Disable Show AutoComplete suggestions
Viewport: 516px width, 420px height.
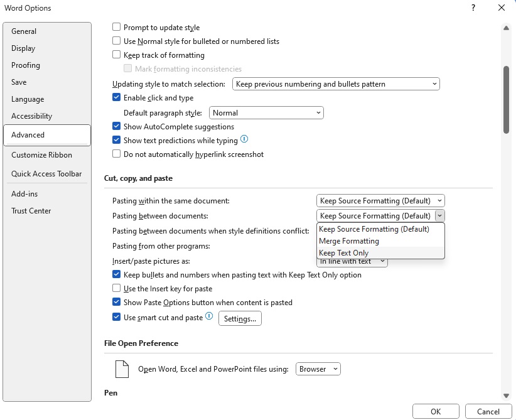coord(117,126)
